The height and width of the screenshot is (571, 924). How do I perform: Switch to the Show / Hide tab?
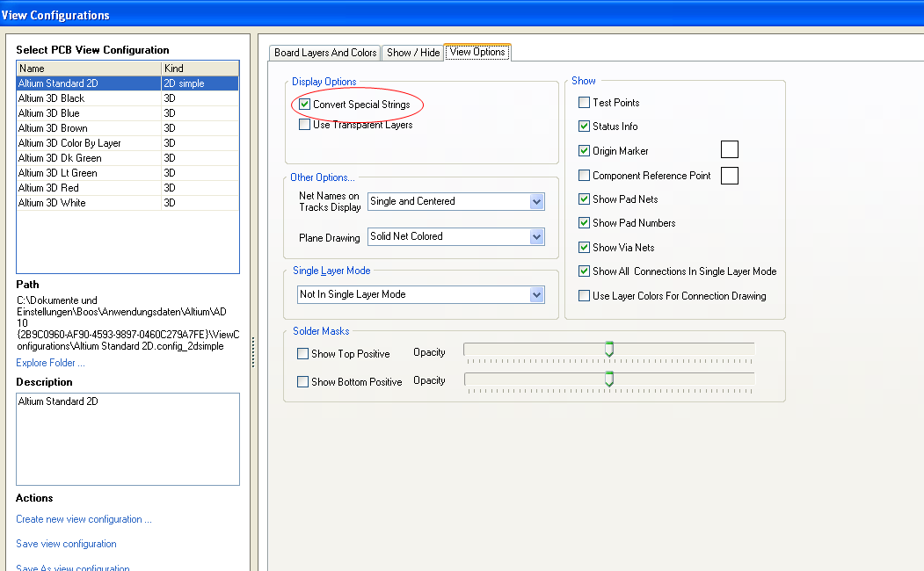413,53
